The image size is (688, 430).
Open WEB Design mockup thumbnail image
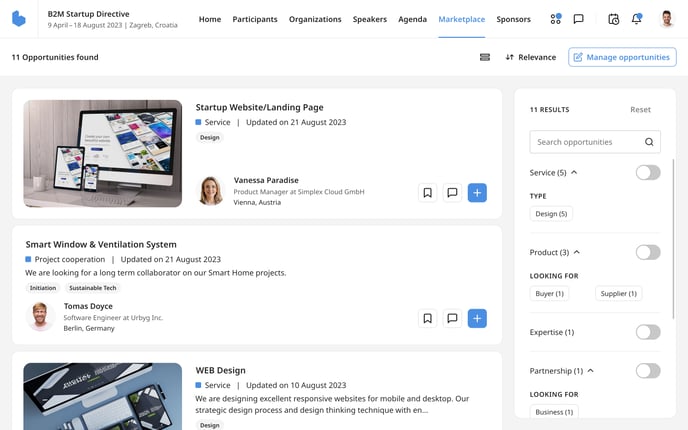103,396
